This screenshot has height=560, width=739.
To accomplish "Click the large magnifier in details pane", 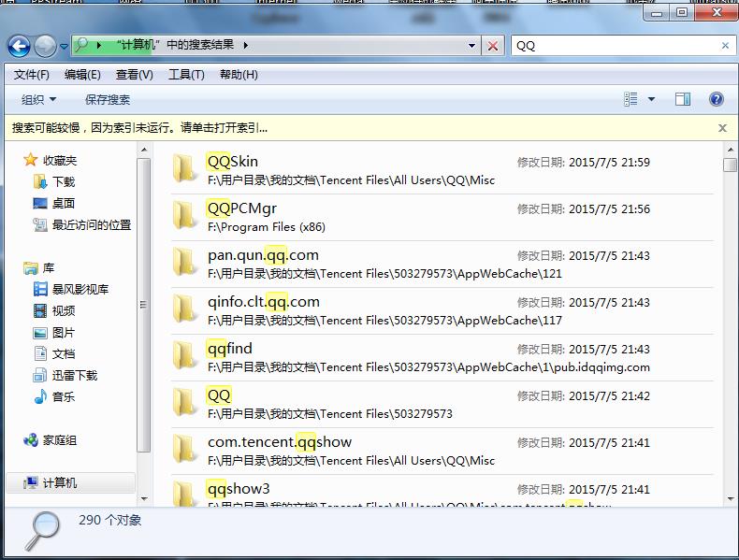I will 42,531.
